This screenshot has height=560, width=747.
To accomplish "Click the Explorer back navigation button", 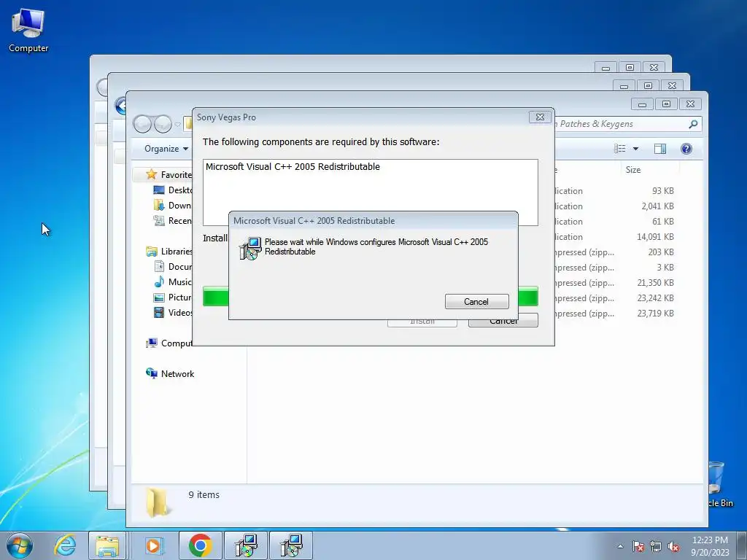I will coord(142,124).
